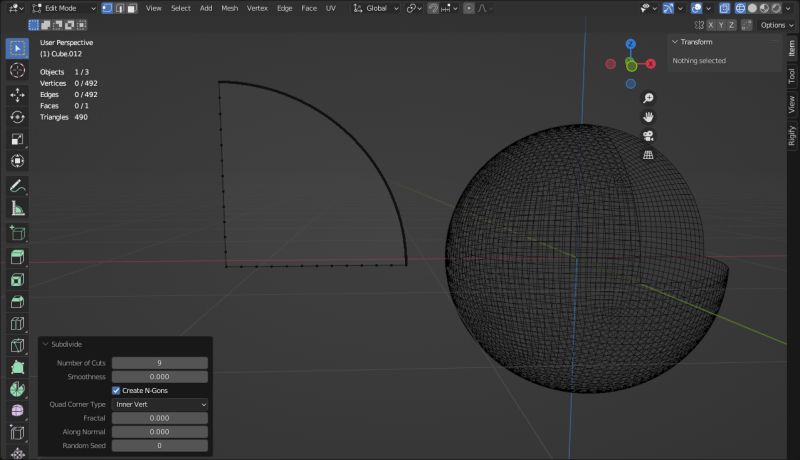Toggle viewport gizmos display
This screenshot has width=800, height=460.
(668, 8)
